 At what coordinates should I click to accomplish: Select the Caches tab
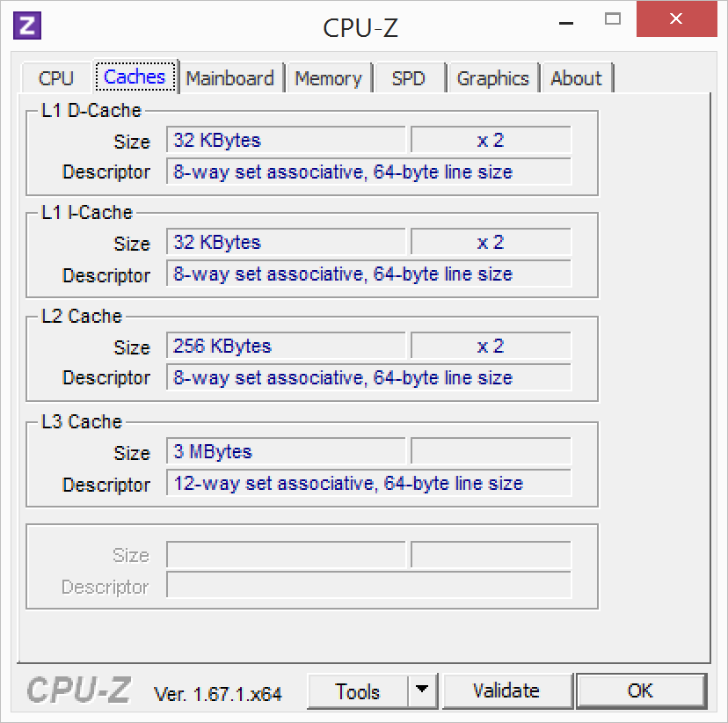click(135, 77)
